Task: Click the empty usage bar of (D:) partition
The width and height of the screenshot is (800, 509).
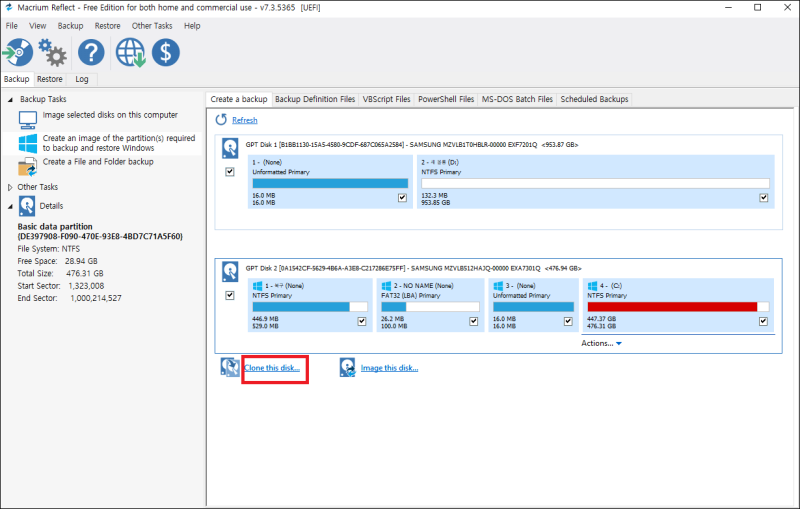Action: [595, 183]
